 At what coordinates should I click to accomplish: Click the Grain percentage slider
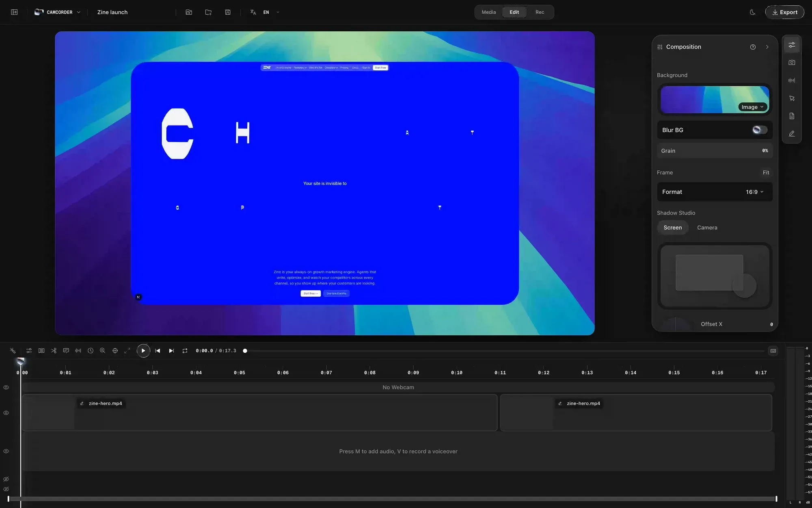715,151
